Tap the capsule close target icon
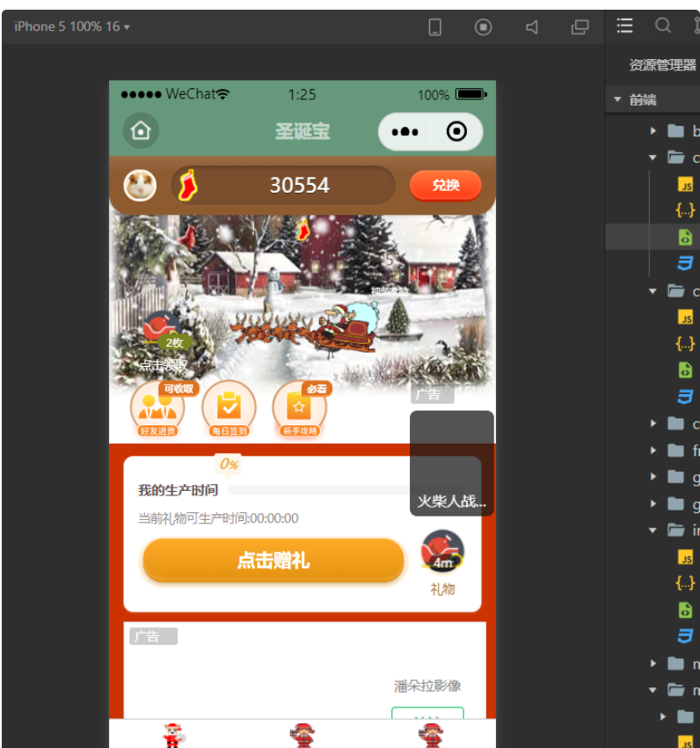Image resolution: width=700 pixels, height=748 pixels. 456,132
